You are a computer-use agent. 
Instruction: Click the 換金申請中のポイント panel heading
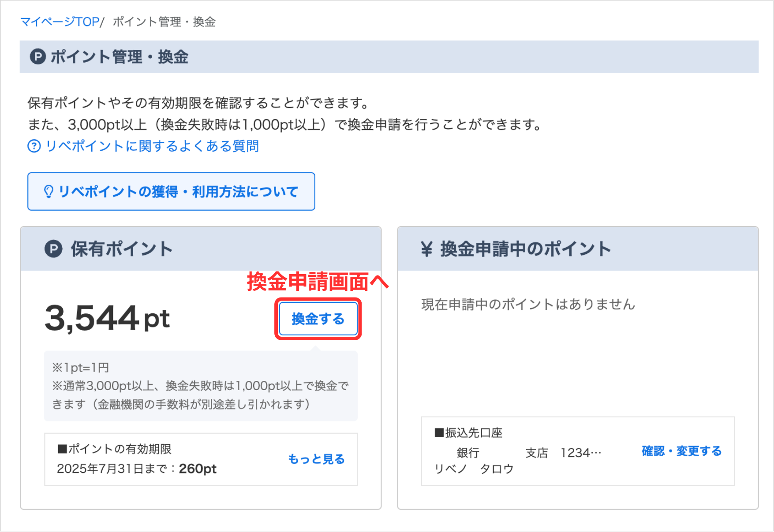coord(525,249)
